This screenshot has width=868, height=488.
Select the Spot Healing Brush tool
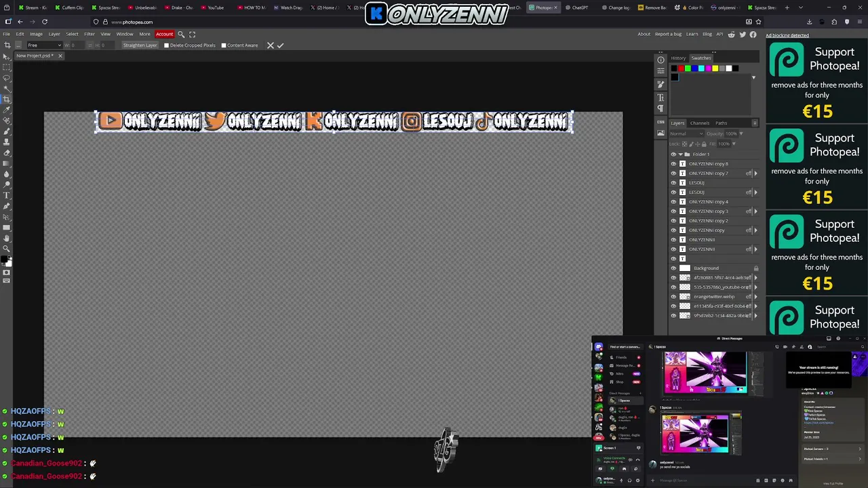pyautogui.click(x=7, y=121)
